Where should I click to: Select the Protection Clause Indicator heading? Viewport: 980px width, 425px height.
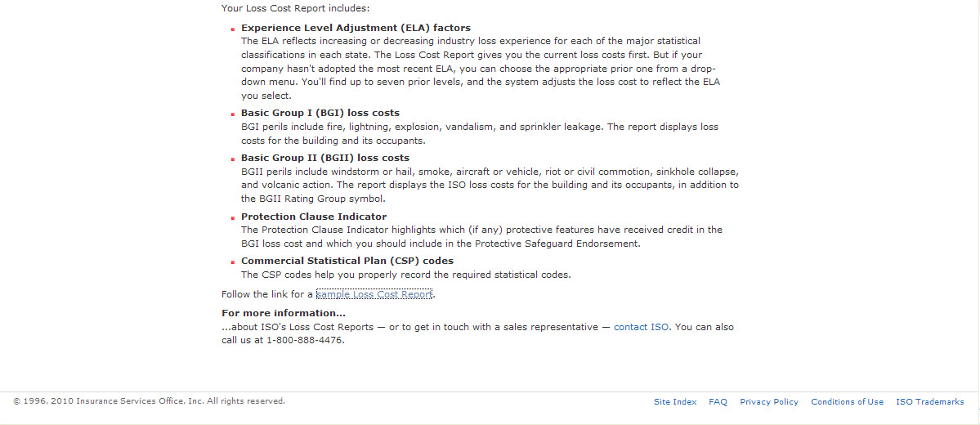tap(314, 217)
